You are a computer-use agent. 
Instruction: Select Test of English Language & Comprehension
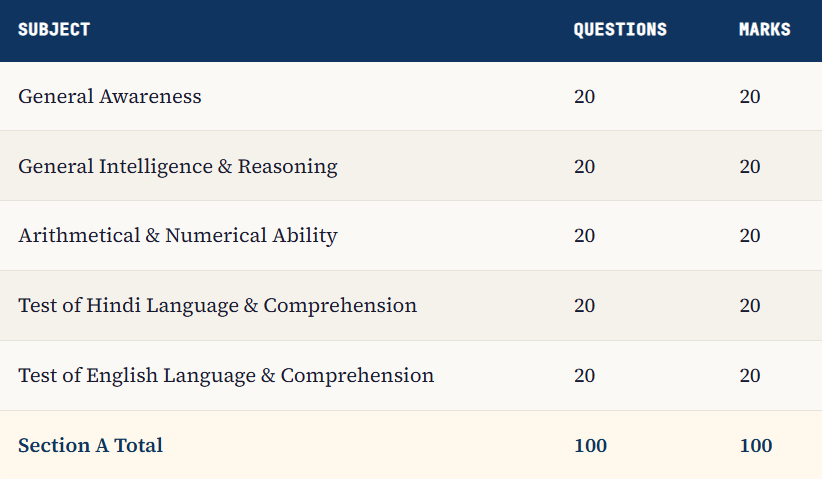coord(226,375)
